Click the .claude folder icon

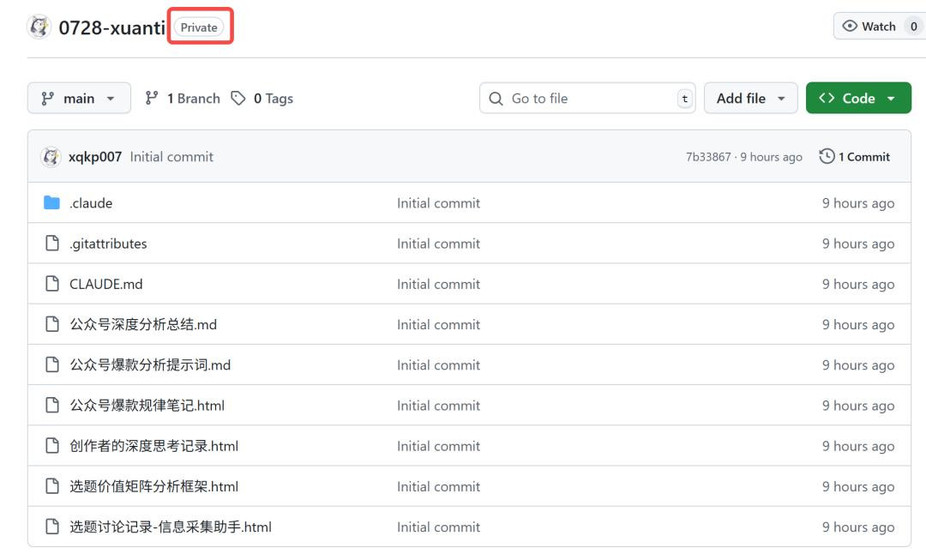tap(52, 203)
